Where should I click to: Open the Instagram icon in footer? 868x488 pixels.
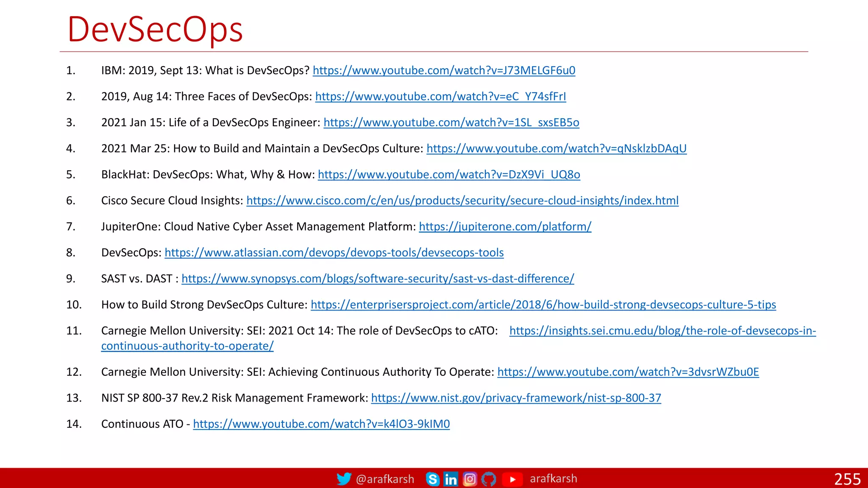pos(470,479)
